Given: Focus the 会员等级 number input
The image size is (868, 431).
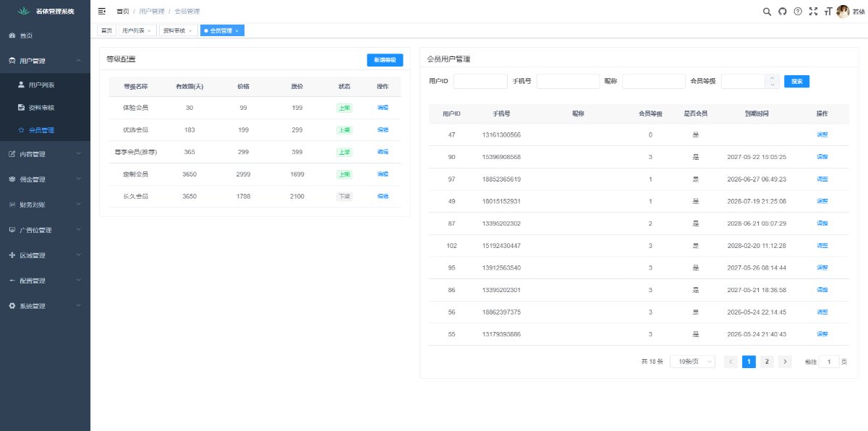Looking at the screenshot, I should point(744,82).
